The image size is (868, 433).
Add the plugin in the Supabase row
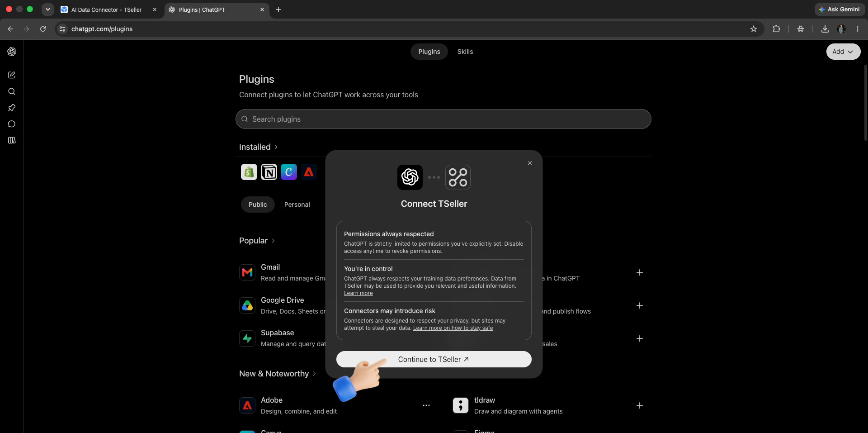click(640, 338)
